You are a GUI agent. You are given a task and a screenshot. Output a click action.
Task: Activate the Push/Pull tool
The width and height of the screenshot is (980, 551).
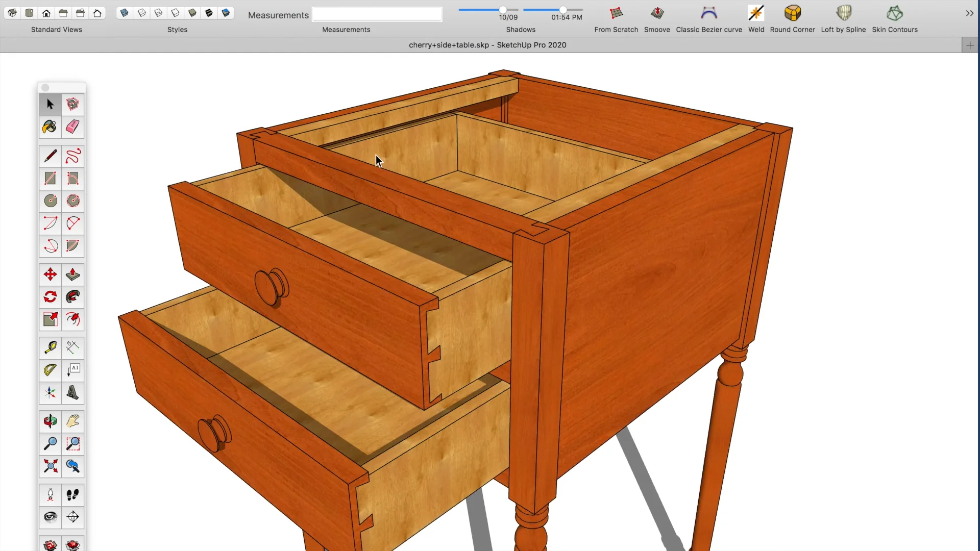pyautogui.click(x=72, y=274)
